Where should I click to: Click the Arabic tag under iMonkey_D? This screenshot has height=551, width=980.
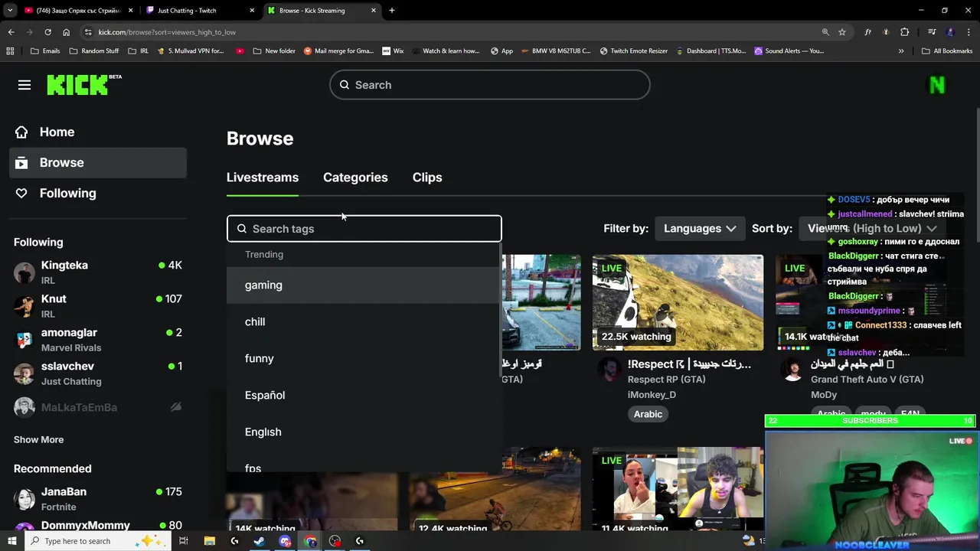[x=648, y=414]
